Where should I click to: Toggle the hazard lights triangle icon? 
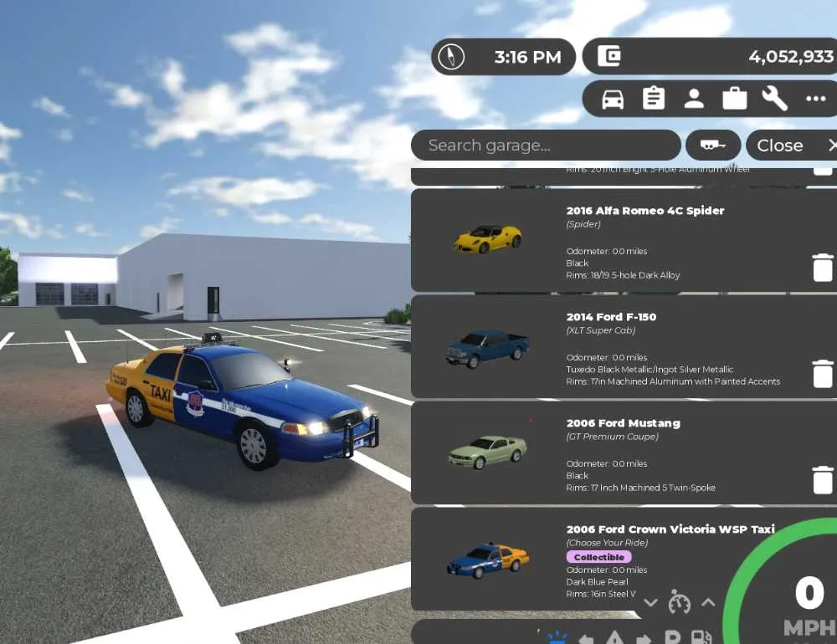[x=614, y=637]
